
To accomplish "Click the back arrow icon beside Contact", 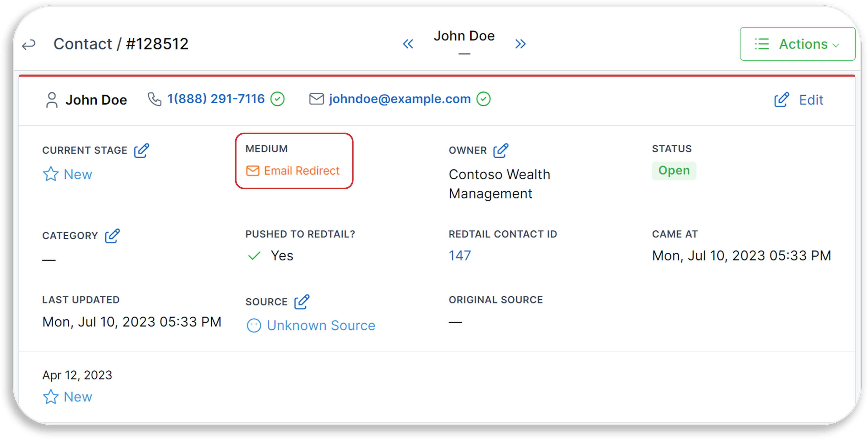I will click(29, 44).
